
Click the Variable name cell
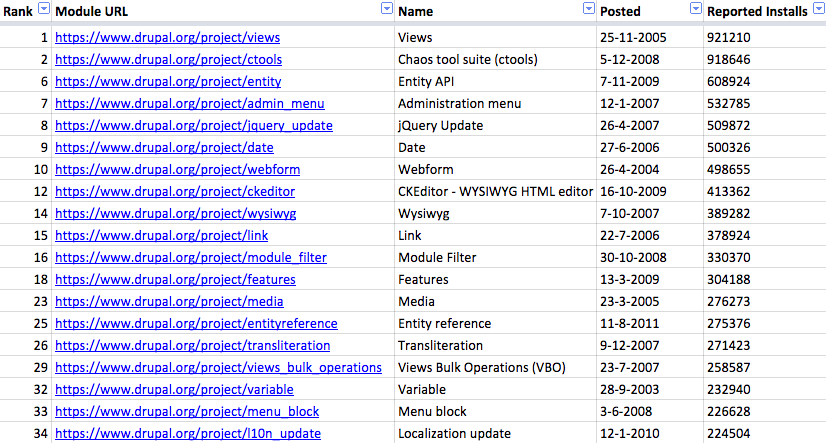coord(495,390)
